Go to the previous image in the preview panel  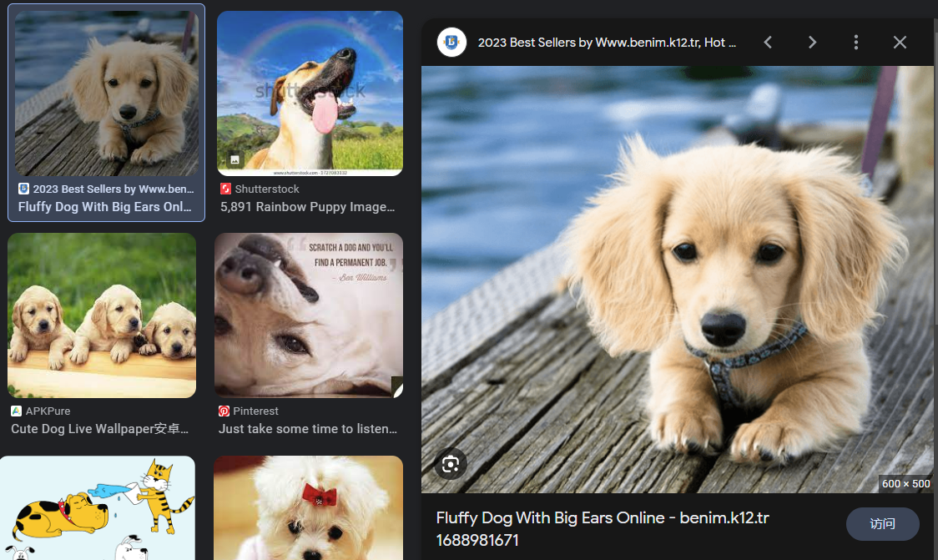768,43
